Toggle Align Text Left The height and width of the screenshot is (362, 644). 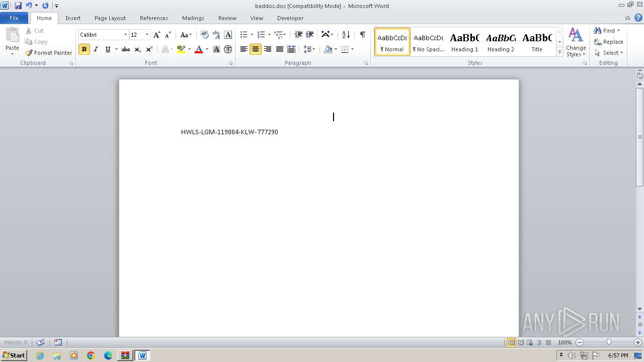pos(244,49)
